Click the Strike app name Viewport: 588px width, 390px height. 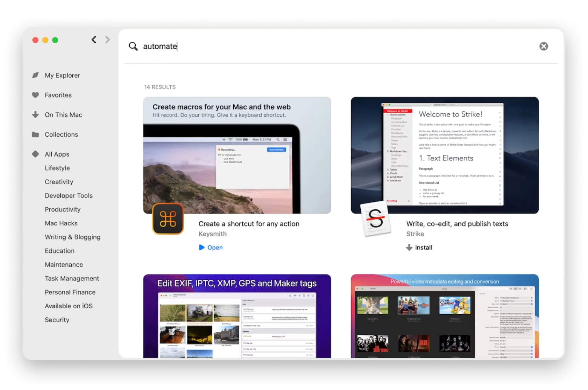pyautogui.click(x=415, y=234)
